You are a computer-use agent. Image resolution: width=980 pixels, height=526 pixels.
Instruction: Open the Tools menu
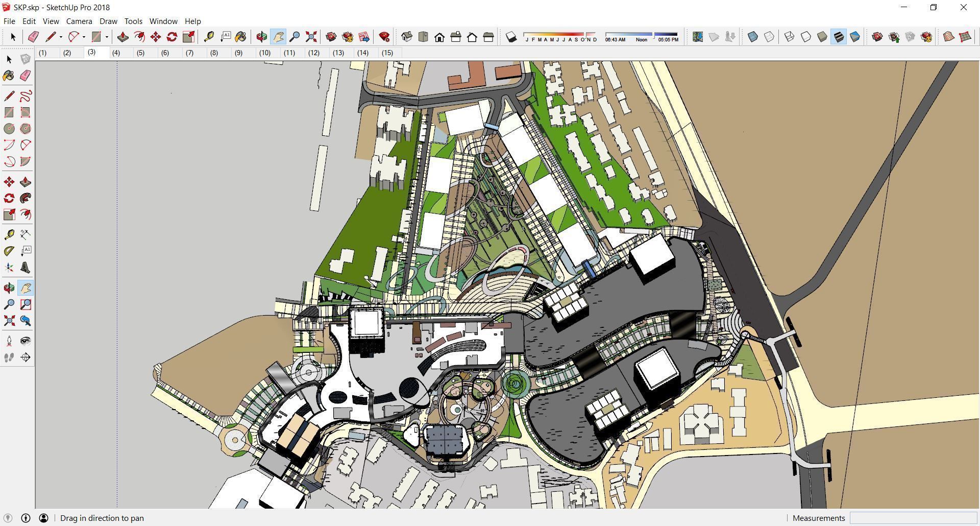click(133, 21)
